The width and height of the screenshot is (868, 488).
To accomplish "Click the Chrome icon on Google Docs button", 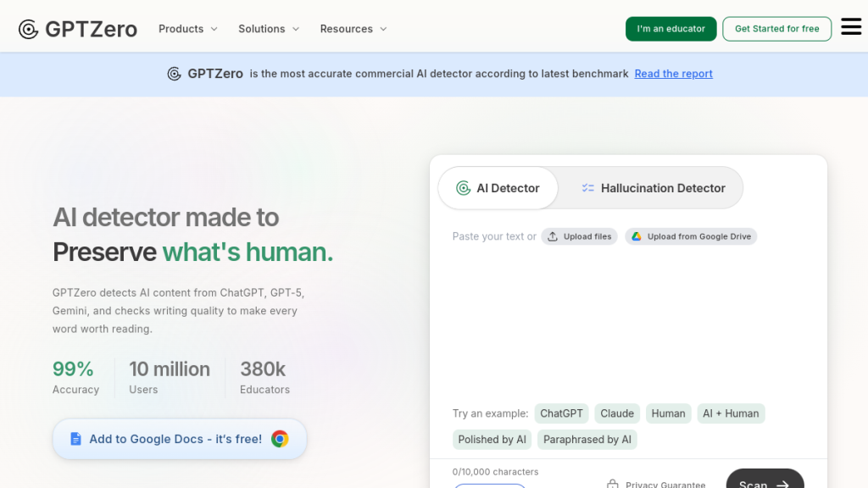I will coord(280,439).
